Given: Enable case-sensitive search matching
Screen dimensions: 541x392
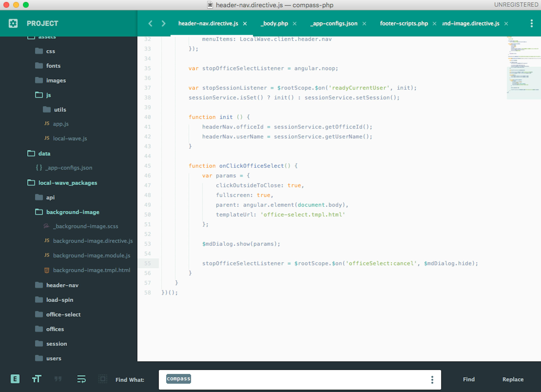Looking at the screenshot, I should point(36,379).
